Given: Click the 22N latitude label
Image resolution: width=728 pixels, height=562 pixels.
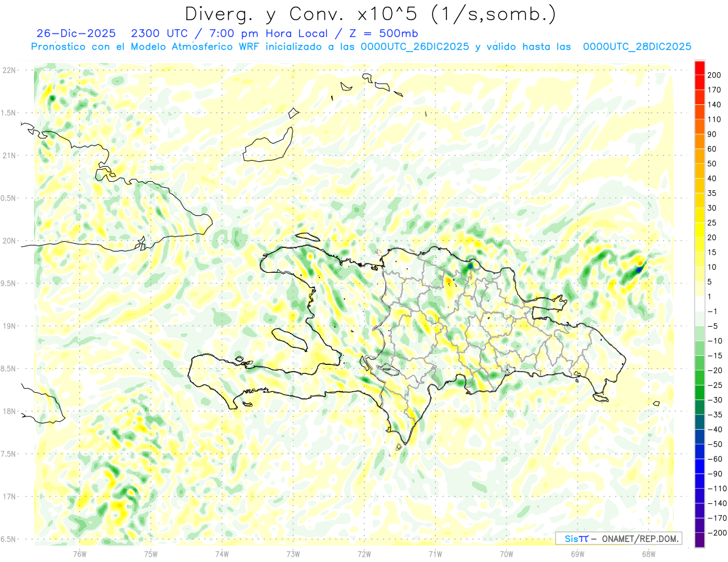Looking at the screenshot, I should pos(9,70).
